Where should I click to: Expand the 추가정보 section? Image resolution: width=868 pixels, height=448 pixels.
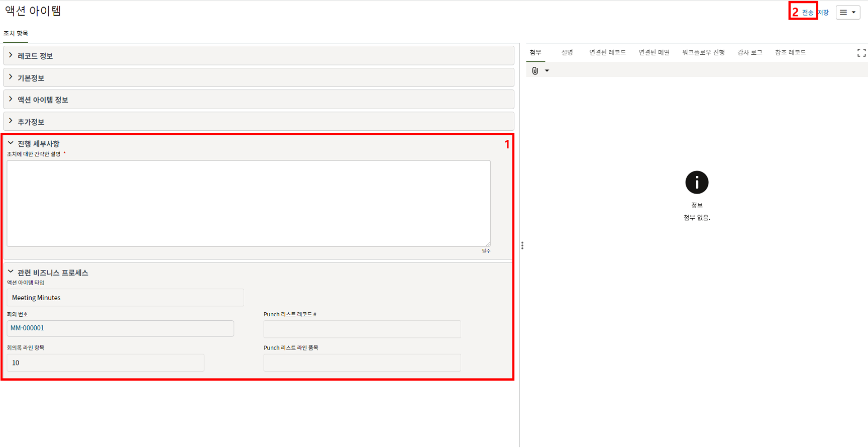click(11, 121)
